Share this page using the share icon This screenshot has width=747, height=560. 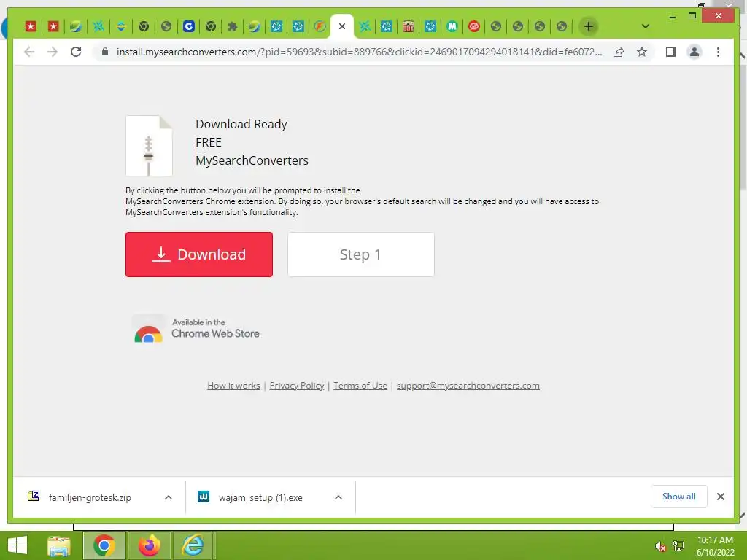point(619,52)
